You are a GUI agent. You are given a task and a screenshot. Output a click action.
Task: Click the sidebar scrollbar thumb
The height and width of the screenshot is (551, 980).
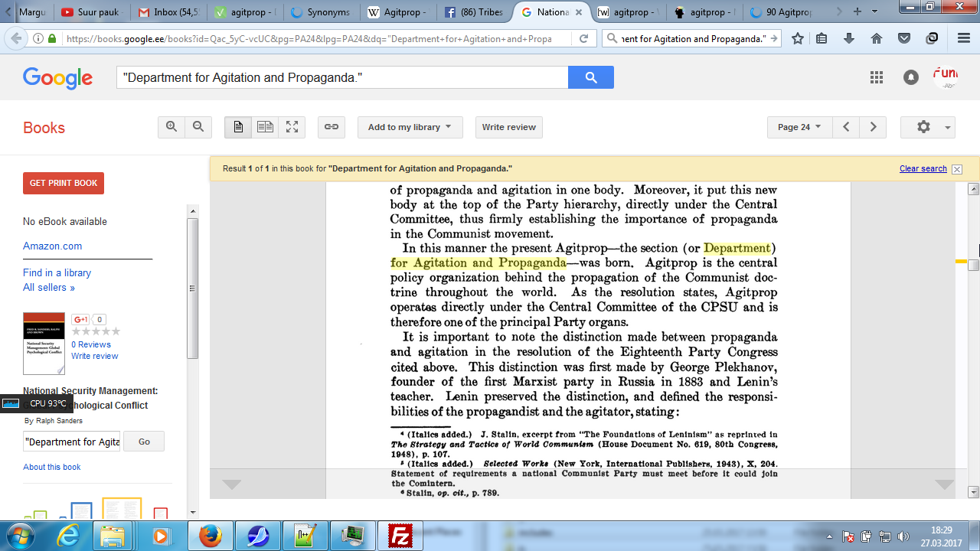(193, 288)
